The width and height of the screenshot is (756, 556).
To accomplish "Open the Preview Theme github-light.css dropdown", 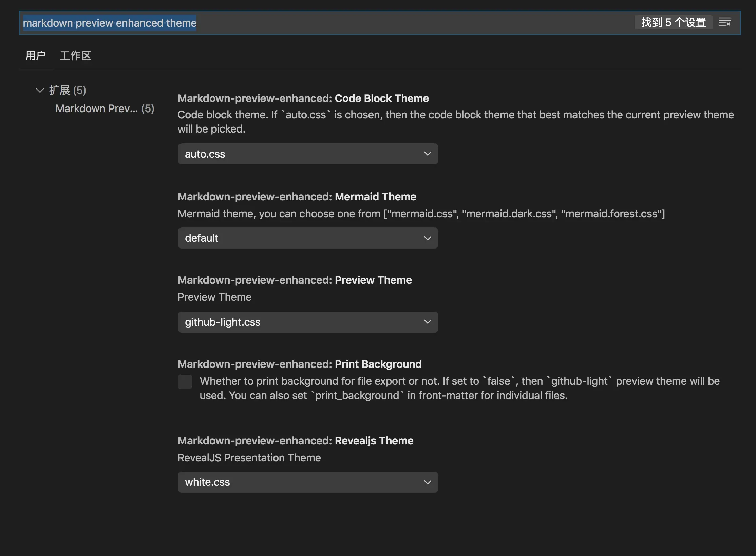I will (307, 322).
